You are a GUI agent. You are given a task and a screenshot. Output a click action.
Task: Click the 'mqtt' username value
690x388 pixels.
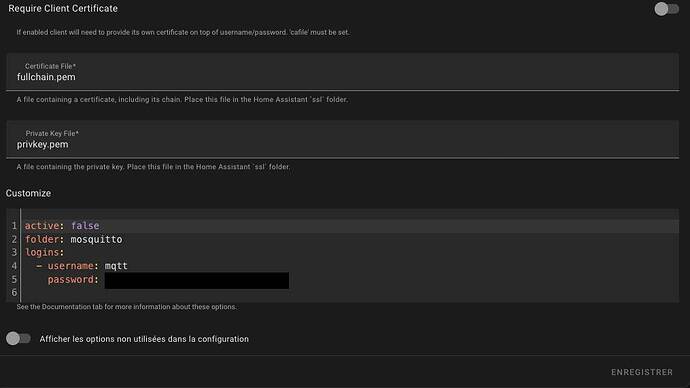click(x=116, y=266)
